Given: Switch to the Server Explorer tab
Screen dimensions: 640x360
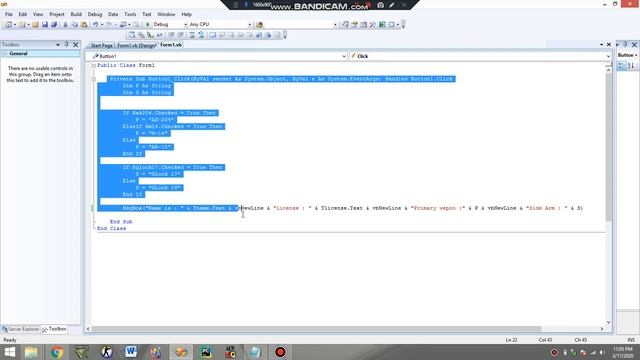Looking at the screenshot, I should tap(20, 329).
